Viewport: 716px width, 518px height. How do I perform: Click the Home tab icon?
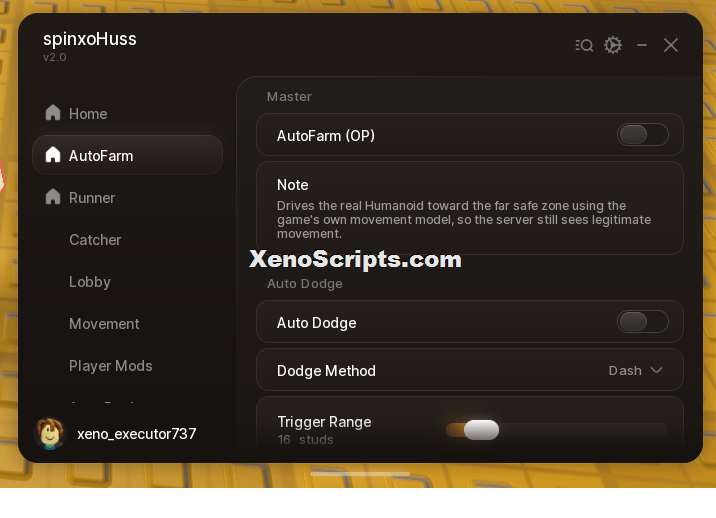pyautogui.click(x=53, y=113)
